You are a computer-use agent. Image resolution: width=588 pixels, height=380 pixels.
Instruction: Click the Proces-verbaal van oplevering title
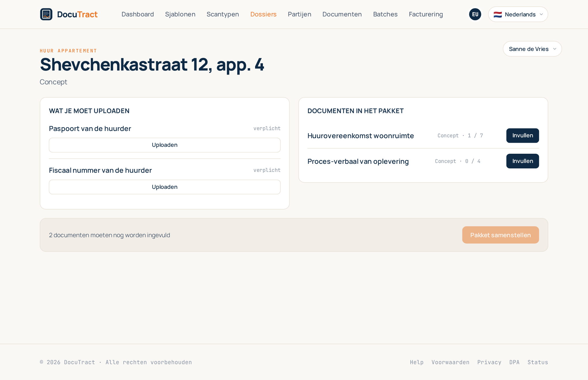pos(358,161)
